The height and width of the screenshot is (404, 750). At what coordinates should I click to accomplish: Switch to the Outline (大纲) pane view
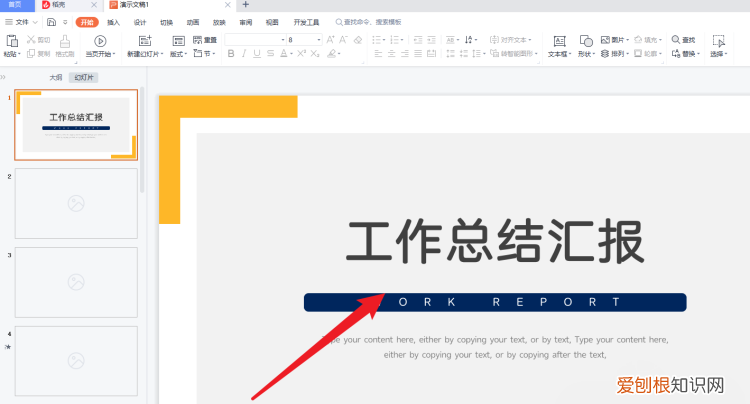56,77
